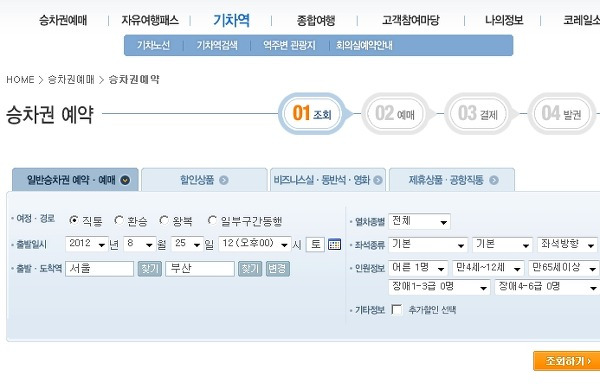Click the orange 조회하기 search button
The width and height of the screenshot is (600, 388).
coord(567,361)
